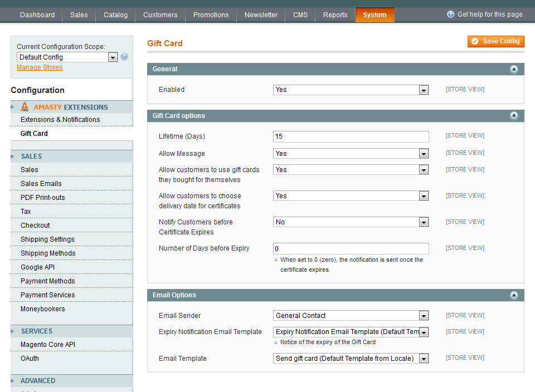Switch to the Reports menu

click(335, 15)
